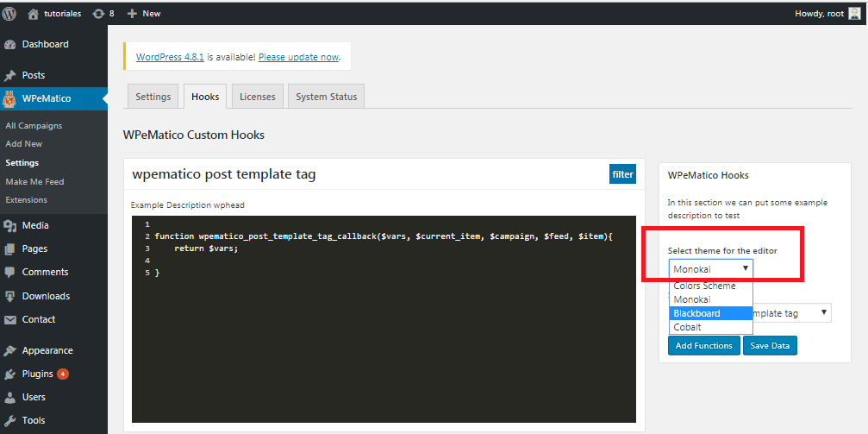868x434 pixels.
Task: Click the Add Functions button
Action: [x=703, y=345]
